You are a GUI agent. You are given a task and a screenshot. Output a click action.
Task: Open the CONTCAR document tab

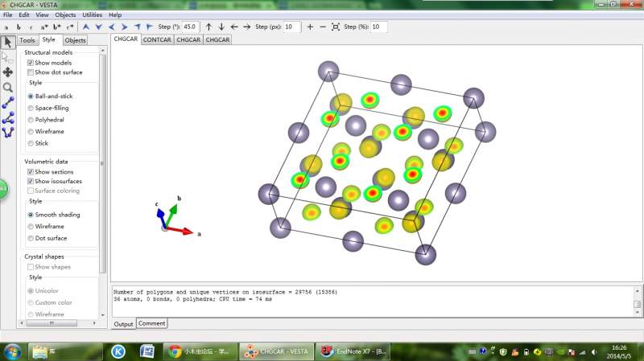coord(157,39)
